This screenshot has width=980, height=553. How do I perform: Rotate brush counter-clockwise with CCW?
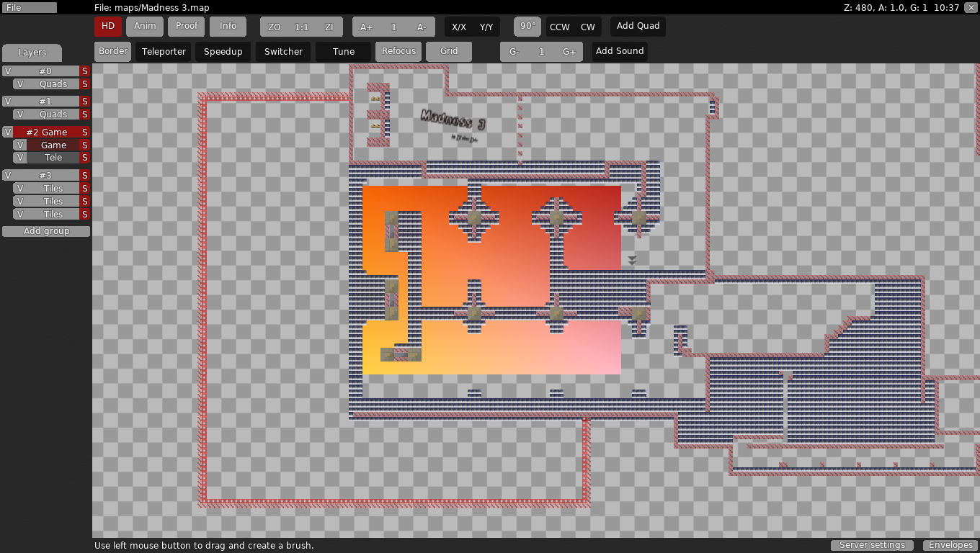(x=559, y=27)
